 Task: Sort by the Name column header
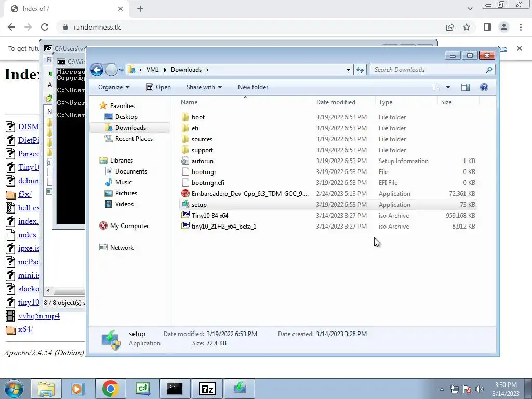tap(245, 102)
